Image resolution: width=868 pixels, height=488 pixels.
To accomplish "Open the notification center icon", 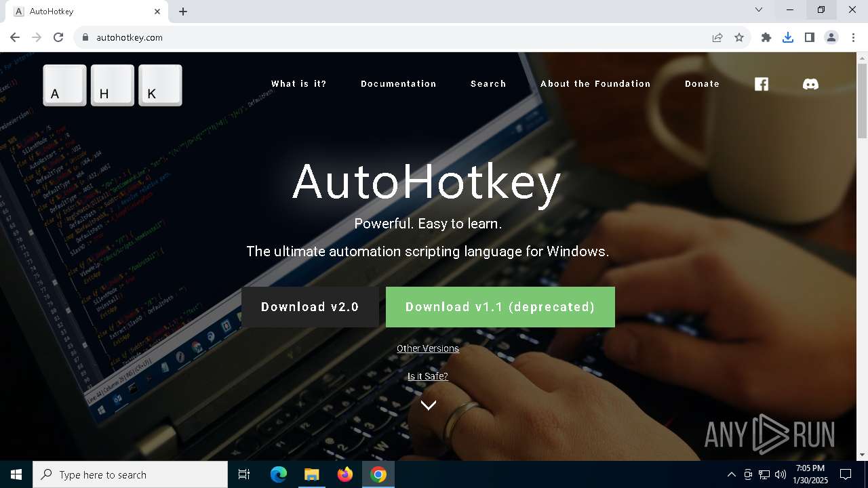I will pyautogui.click(x=846, y=474).
